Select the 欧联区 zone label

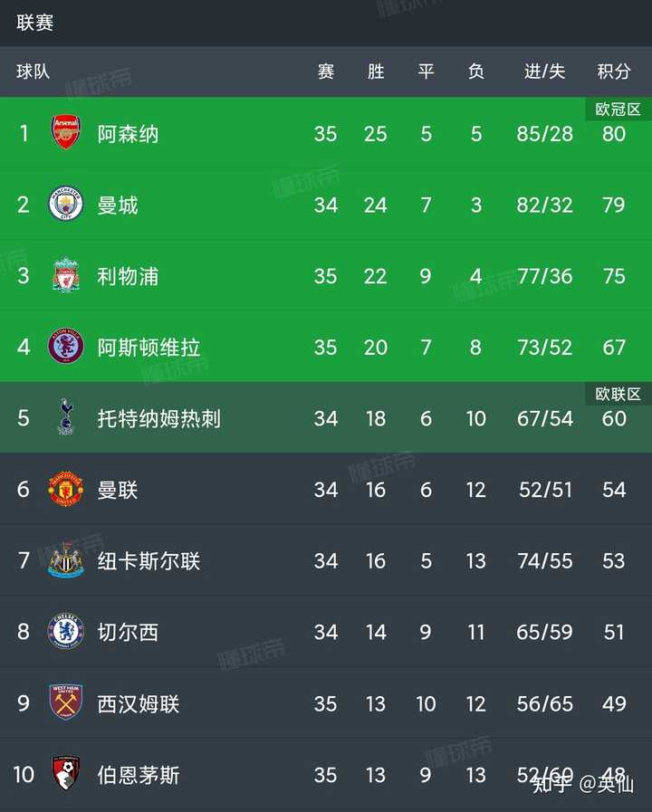(x=618, y=394)
